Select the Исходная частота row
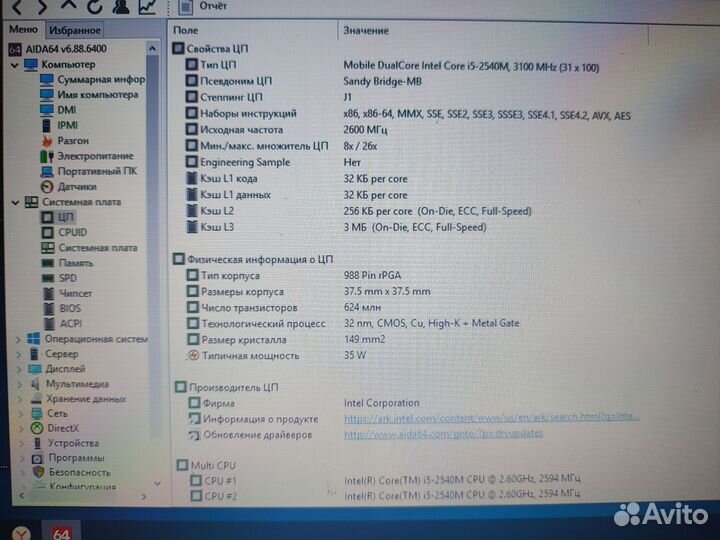The image size is (720, 540). point(287,130)
